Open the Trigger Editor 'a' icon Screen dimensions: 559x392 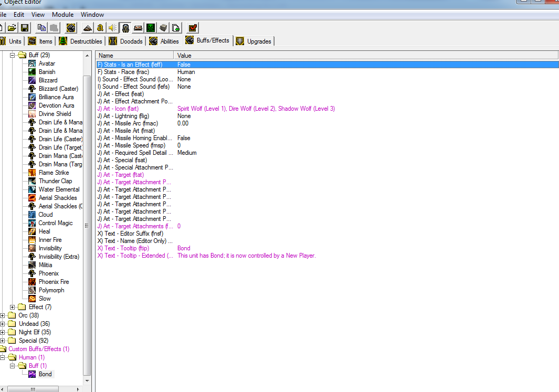100,28
